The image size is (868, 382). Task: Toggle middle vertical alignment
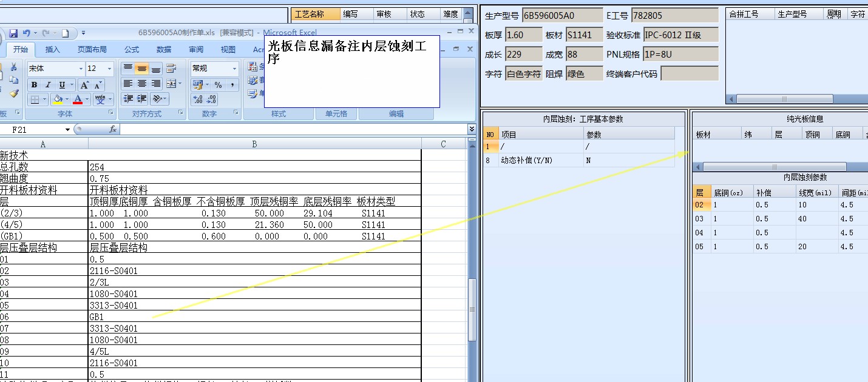coord(142,69)
